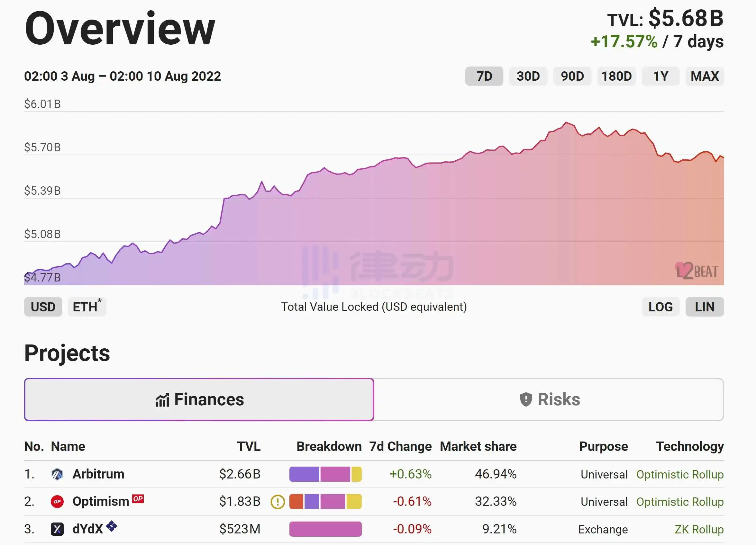Viewport: 756px width, 545px height.
Task: Click the dYdX logo icon
Action: coord(57,529)
